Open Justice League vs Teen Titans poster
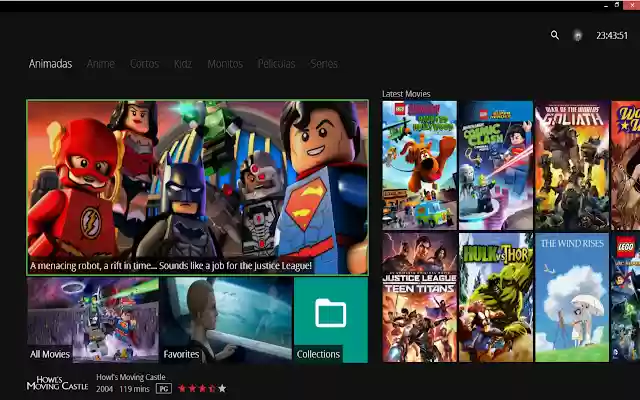Viewport: 640px width, 400px height. 420,297
